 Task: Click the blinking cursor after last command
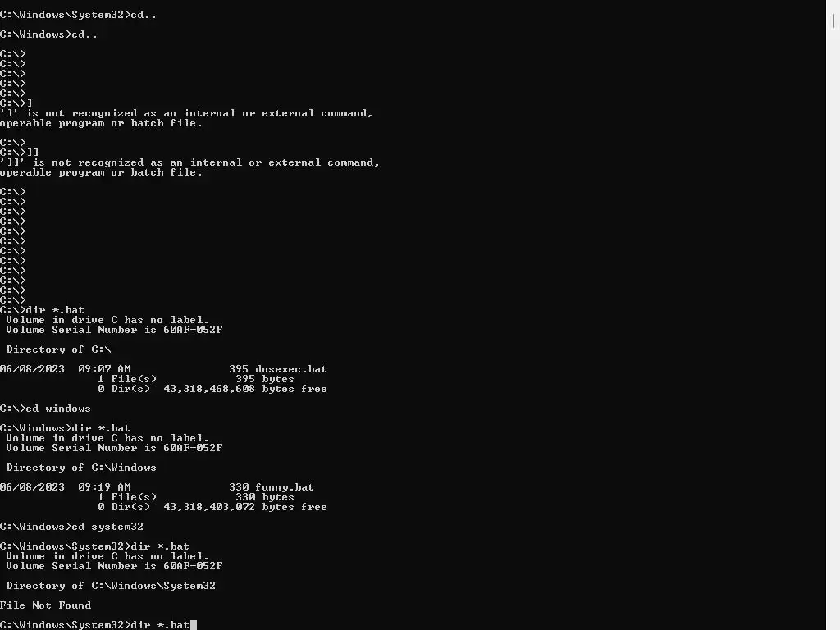coord(194,624)
